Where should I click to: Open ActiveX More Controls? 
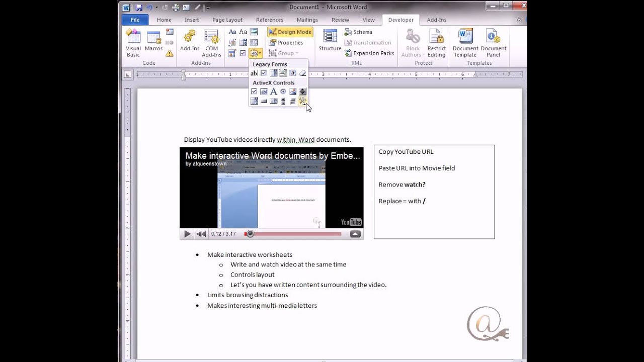pyautogui.click(x=303, y=101)
